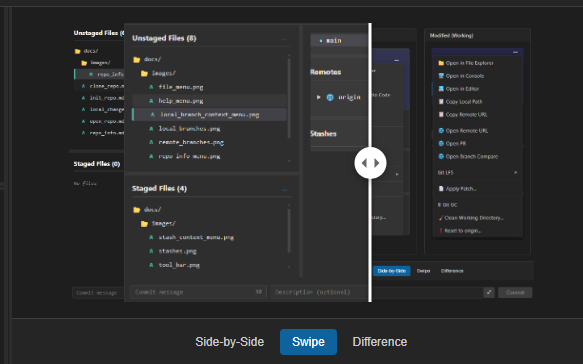The height and width of the screenshot is (364, 583).
Task: Click the origin globe icon under Remotes
Action: [x=330, y=97]
